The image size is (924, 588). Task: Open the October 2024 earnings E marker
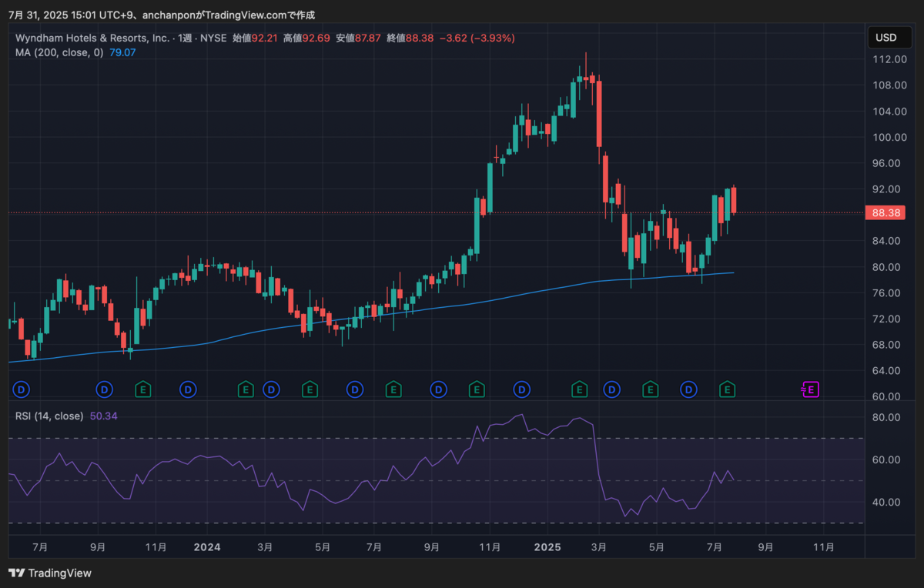[477, 389]
